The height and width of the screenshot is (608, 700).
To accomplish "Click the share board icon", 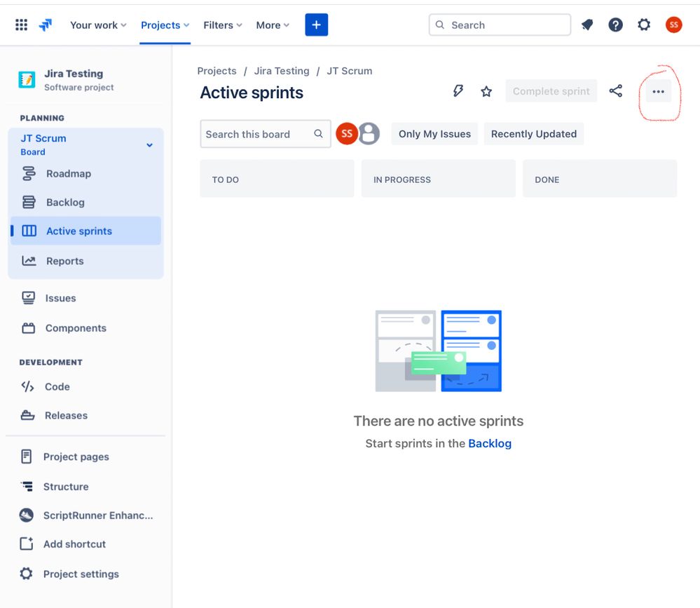I will 616,91.
